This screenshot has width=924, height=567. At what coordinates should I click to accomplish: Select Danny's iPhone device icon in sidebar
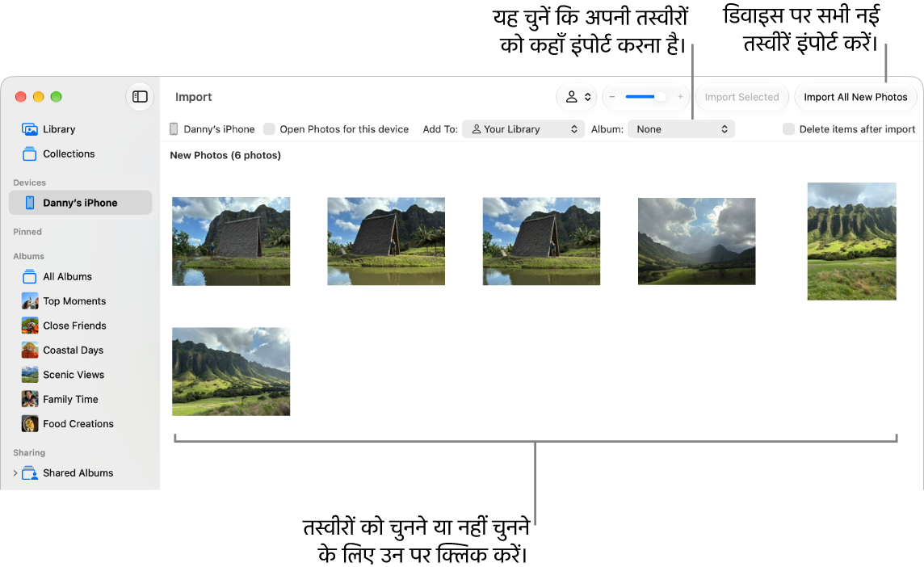pos(29,203)
